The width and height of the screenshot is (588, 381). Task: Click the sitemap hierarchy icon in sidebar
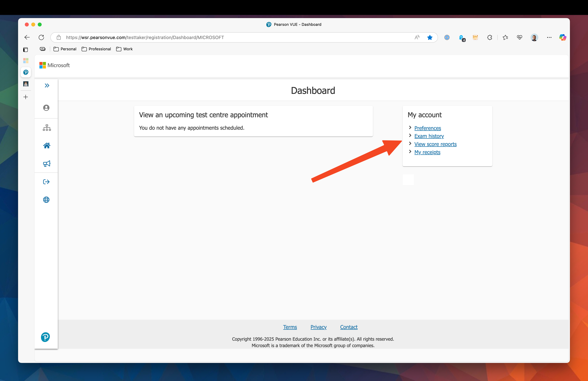[x=47, y=127]
